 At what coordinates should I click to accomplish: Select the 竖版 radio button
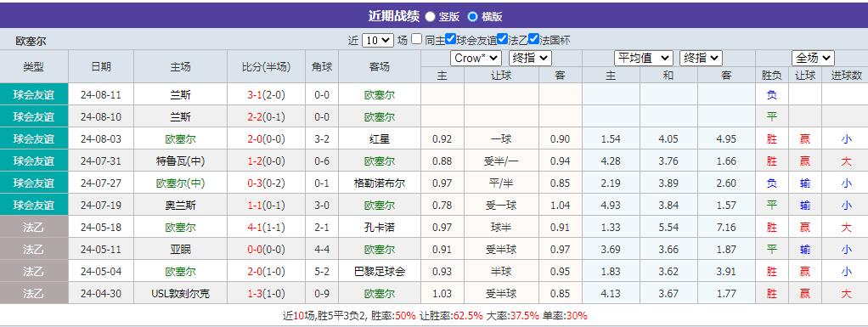tap(430, 17)
